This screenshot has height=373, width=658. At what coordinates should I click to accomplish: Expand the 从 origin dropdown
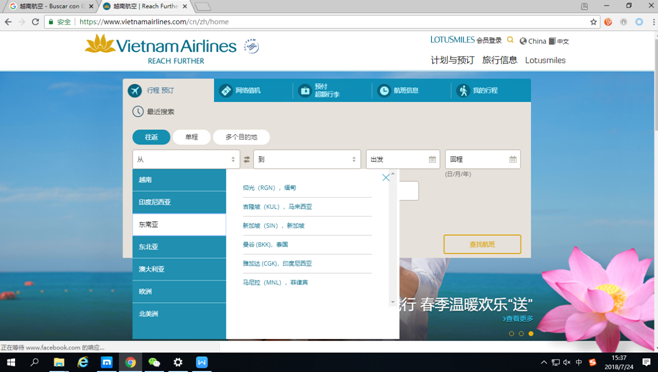tap(186, 159)
